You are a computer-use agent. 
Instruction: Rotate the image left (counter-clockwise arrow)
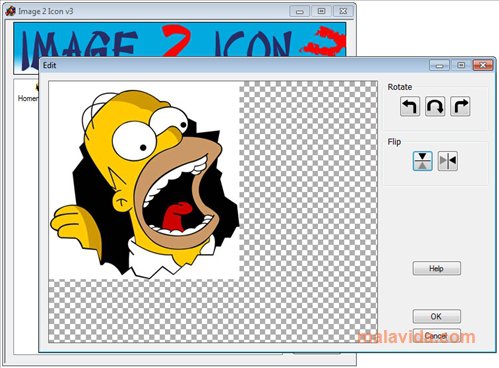[x=410, y=106]
